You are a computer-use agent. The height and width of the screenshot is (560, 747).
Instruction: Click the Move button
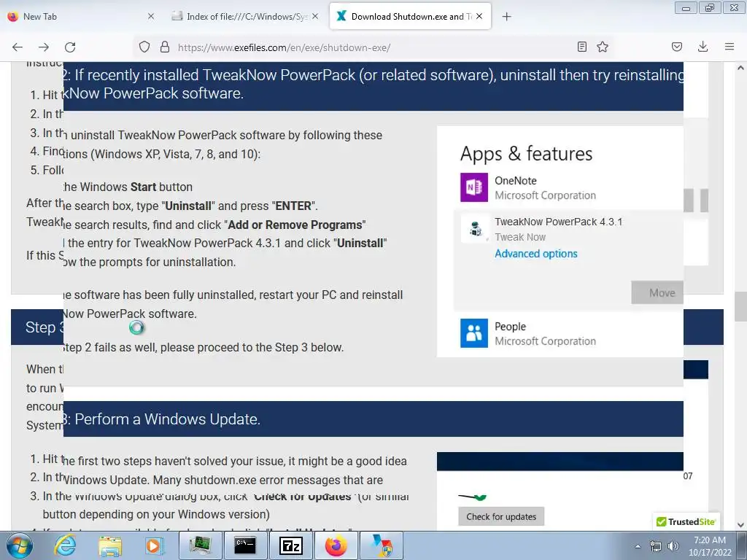pos(657,292)
